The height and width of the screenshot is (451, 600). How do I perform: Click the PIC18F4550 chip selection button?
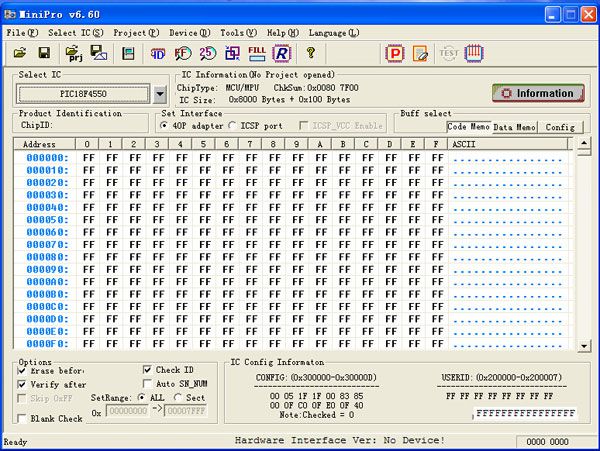point(84,94)
